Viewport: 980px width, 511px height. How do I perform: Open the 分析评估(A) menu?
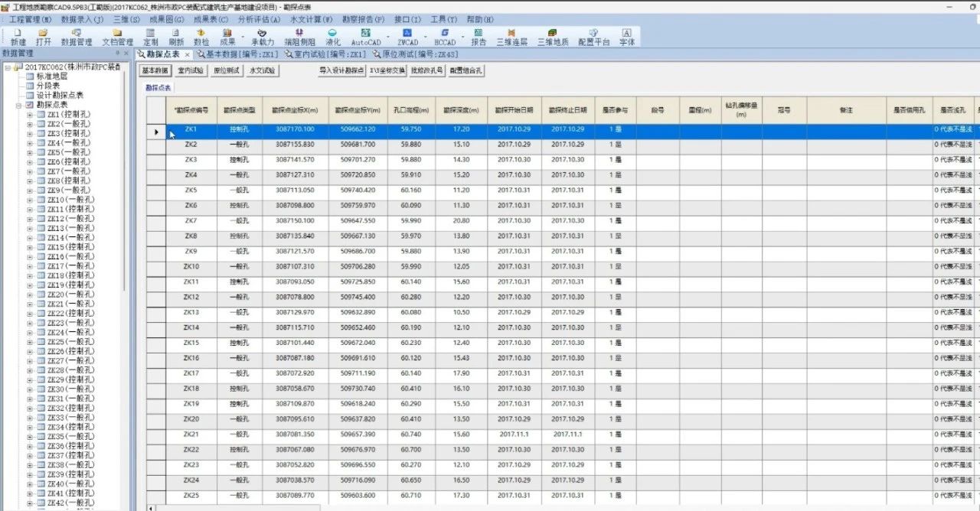click(259, 19)
